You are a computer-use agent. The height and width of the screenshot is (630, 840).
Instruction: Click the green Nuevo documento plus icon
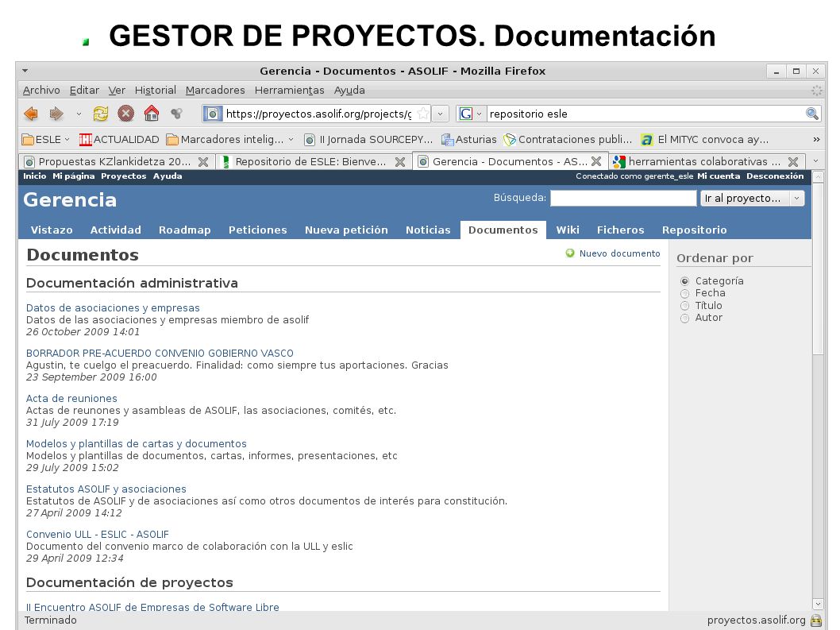pos(570,253)
